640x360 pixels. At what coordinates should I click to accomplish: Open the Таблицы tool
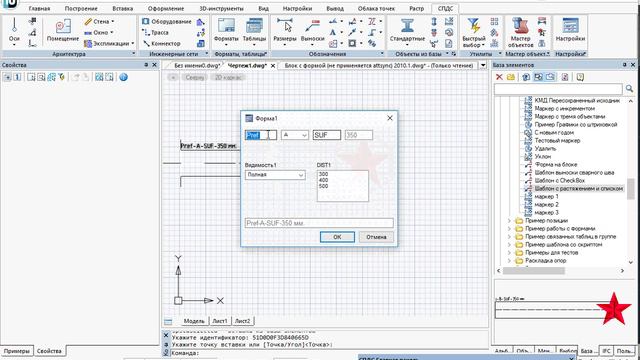tap(254, 30)
